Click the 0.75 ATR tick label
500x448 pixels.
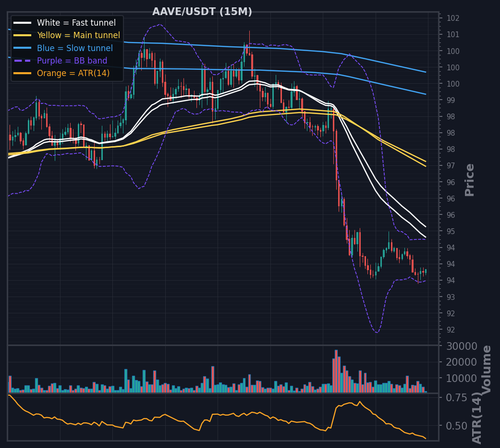coord(457,398)
